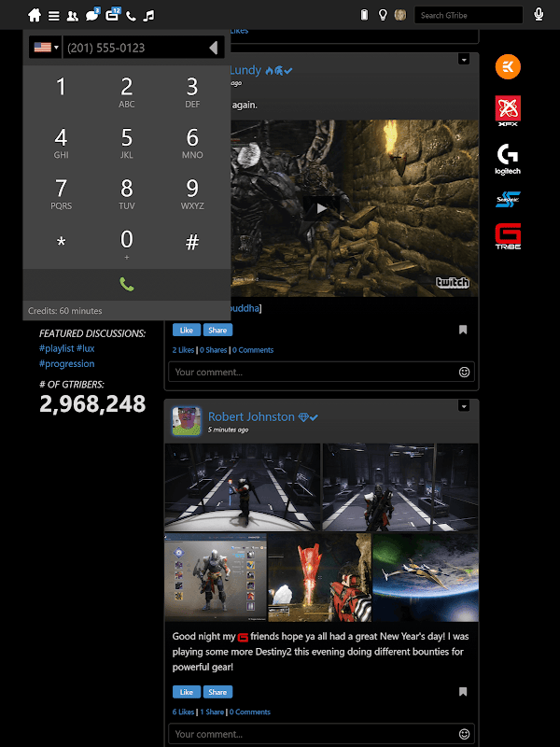Viewport: 560px width, 747px height.
Task: Open the chat messages icon with badge
Action: [x=91, y=15]
